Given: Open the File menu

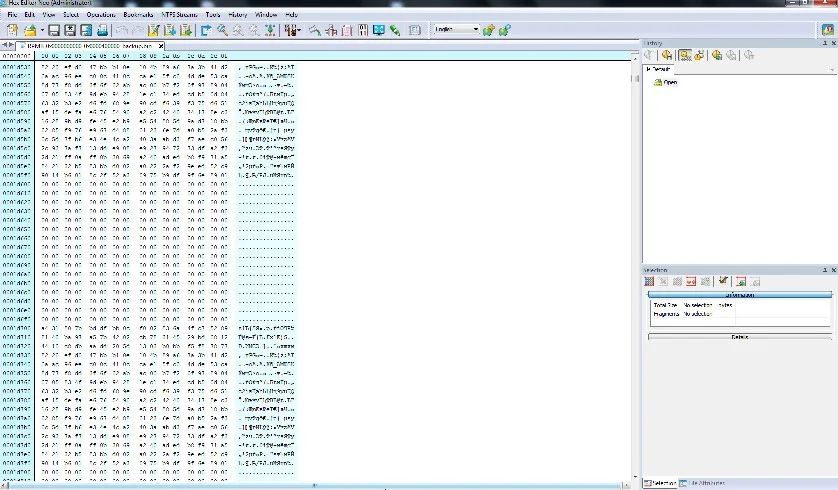Looking at the screenshot, I should point(12,14).
